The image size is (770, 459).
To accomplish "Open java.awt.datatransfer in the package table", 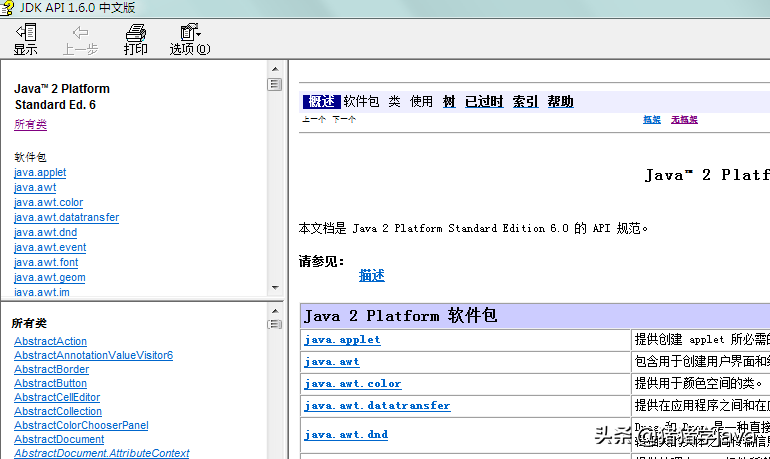I will point(377,406).
